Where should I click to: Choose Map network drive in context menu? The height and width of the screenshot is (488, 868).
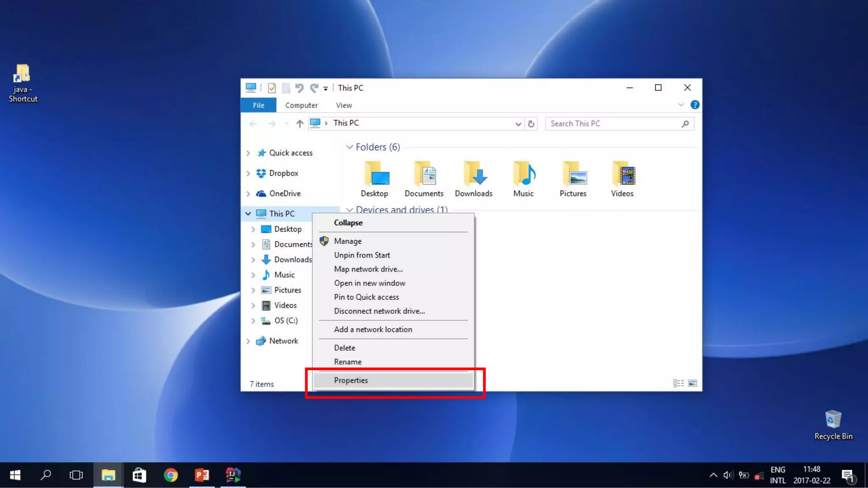tap(368, 269)
